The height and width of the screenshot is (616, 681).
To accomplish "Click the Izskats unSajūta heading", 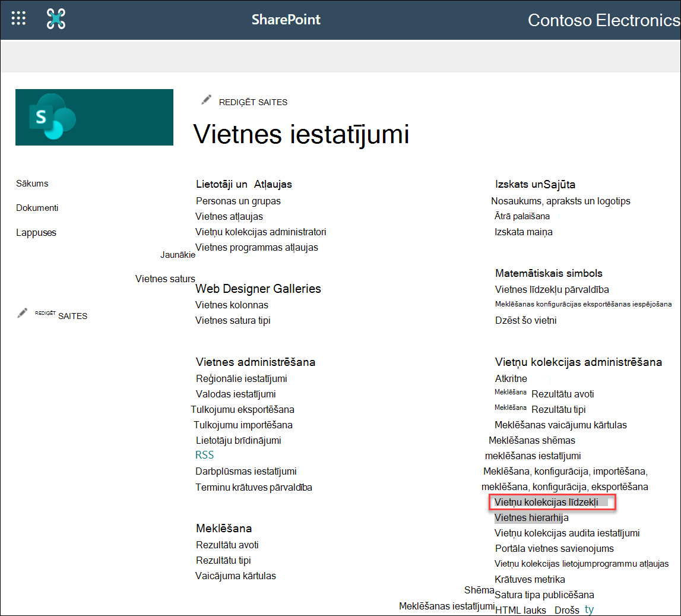I will [x=535, y=184].
